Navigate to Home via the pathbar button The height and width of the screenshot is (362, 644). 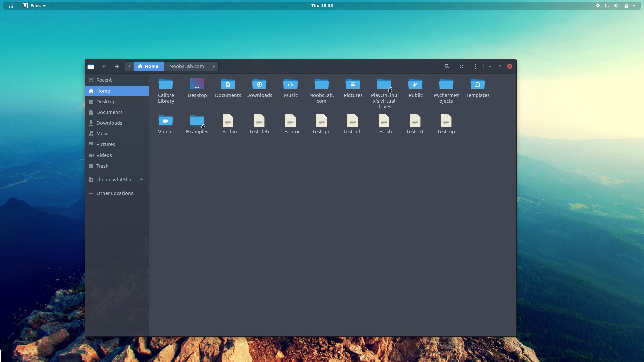pyautogui.click(x=149, y=66)
